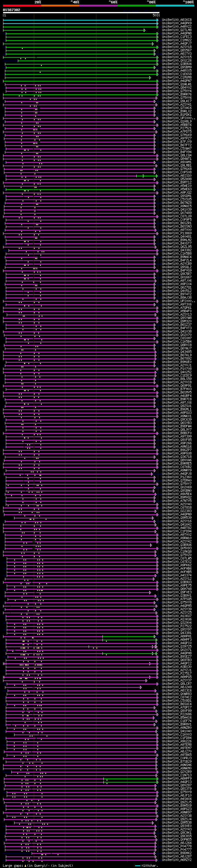Click the UniRef100_P04777 label
Image resolution: width=197 pixels, height=868 pixels.
tap(176, 850)
